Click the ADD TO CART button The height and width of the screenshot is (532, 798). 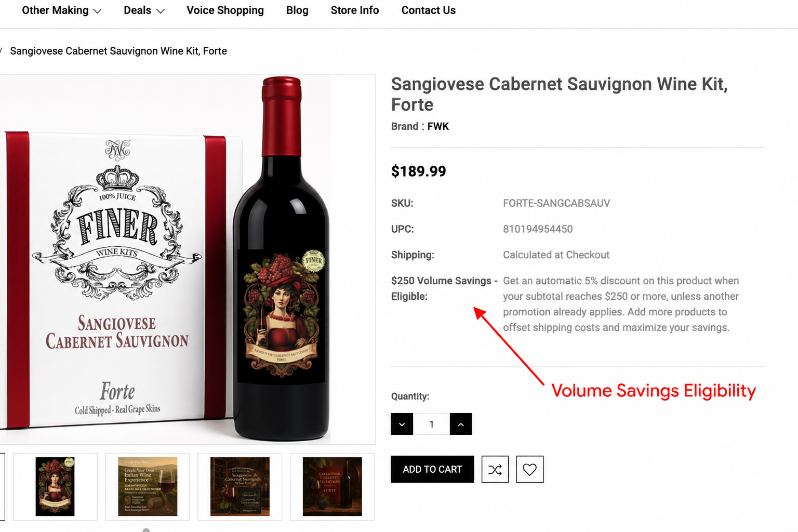point(432,469)
